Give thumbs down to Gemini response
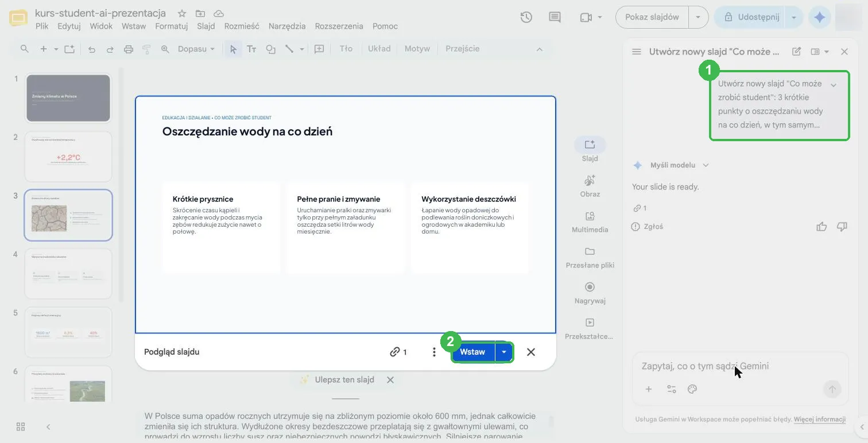 click(842, 227)
